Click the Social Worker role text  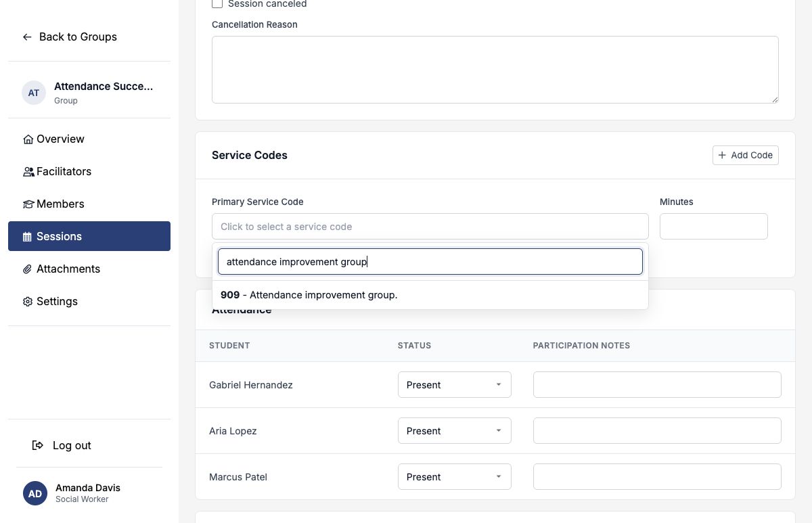pyautogui.click(x=82, y=499)
